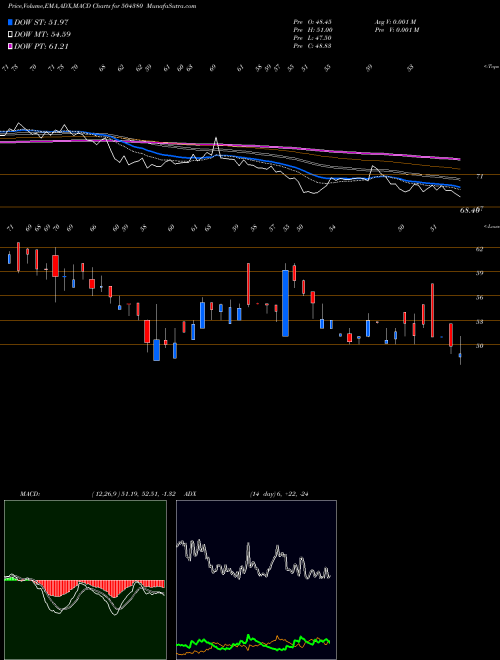This screenshot has width=500, height=660.
Task: Click the 30 axis label on candlestick chart
Action: (x=479, y=346)
